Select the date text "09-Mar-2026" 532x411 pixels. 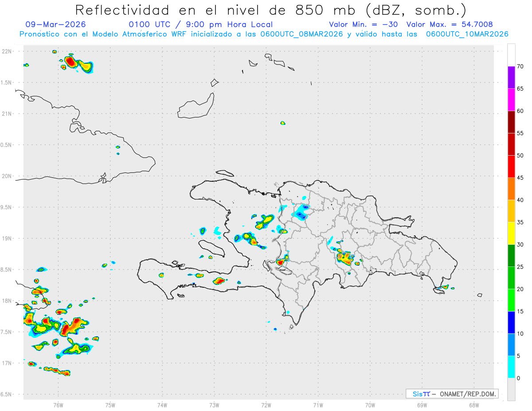coord(56,24)
